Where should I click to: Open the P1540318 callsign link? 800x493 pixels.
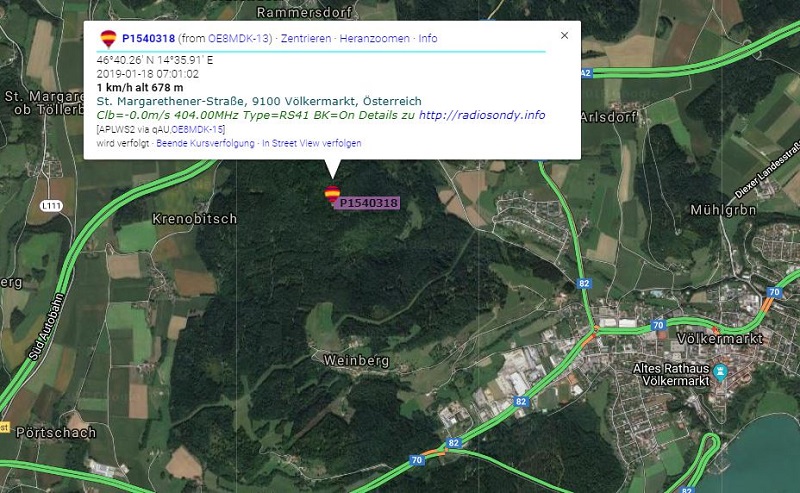pos(148,38)
